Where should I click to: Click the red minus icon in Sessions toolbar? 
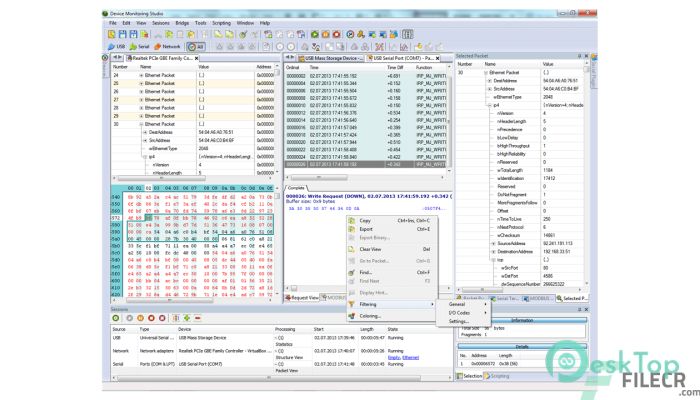pyautogui.click(x=198, y=318)
